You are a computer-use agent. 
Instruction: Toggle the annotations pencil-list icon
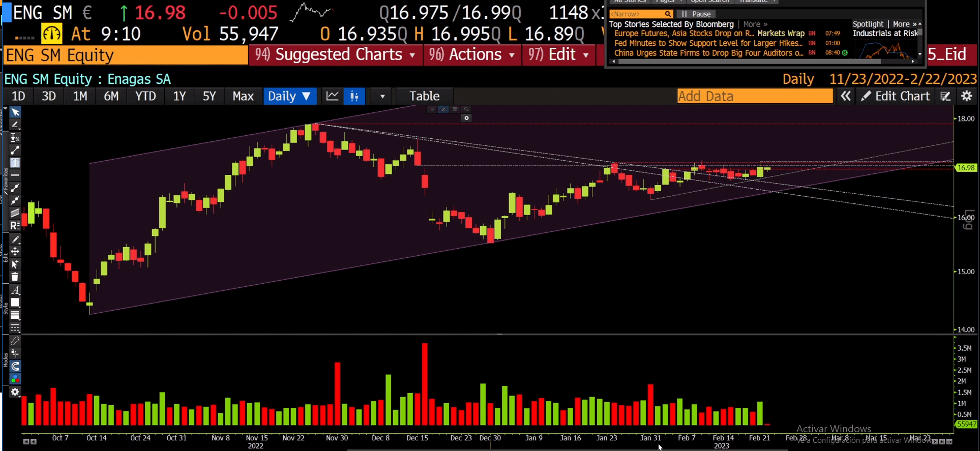945,96
